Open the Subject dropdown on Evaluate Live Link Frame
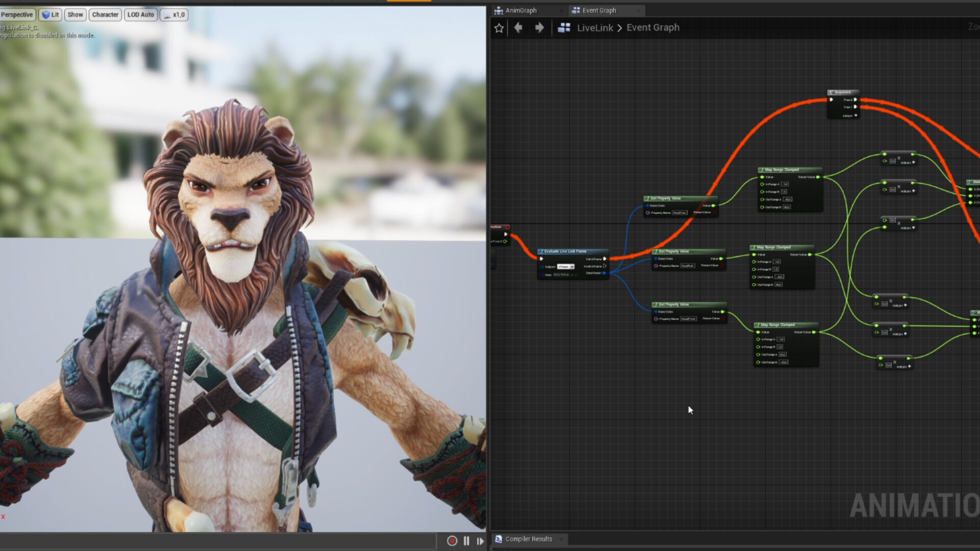Screen dimensions: 980x551 [566, 267]
